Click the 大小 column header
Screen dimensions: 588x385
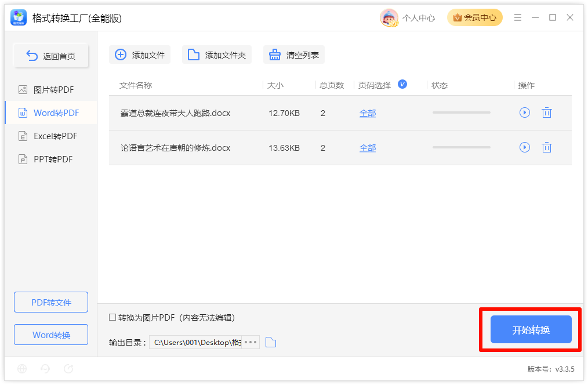[x=275, y=85]
